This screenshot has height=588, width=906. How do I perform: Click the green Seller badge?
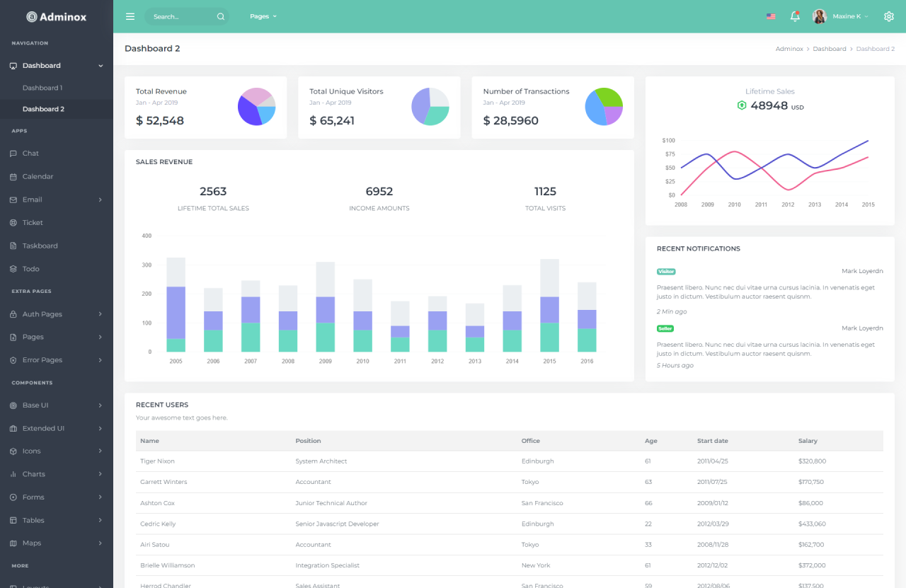tap(665, 329)
